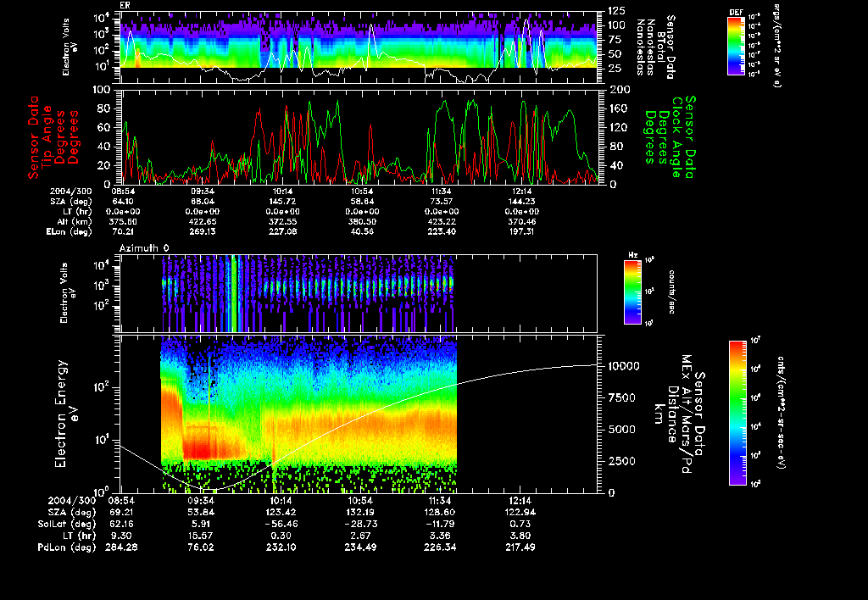
Task: Click the SZA value 122.94
Action: click(x=520, y=513)
